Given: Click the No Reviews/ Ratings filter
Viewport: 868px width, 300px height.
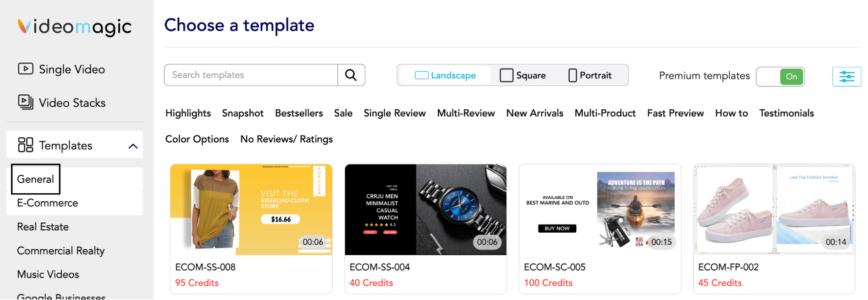Looking at the screenshot, I should 287,139.
